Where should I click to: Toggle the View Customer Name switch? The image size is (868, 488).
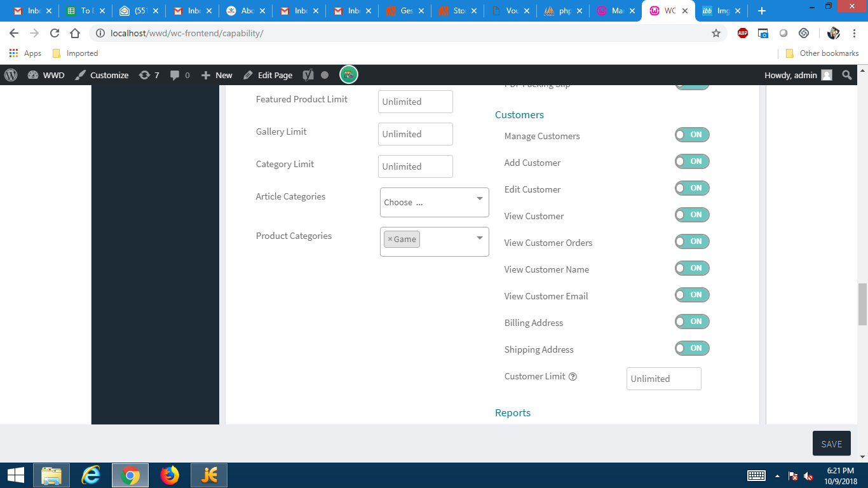692,268
